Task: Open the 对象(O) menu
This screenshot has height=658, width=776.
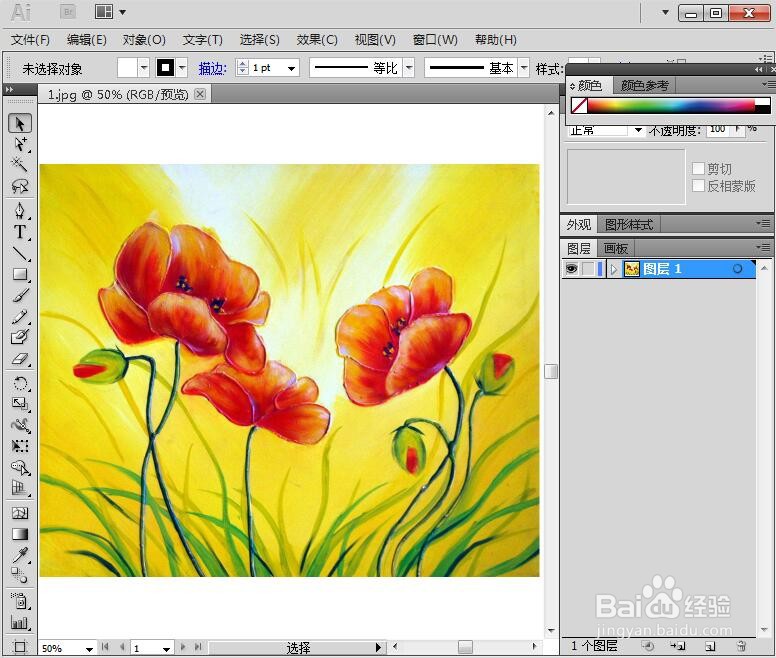Action: coord(144,40)
